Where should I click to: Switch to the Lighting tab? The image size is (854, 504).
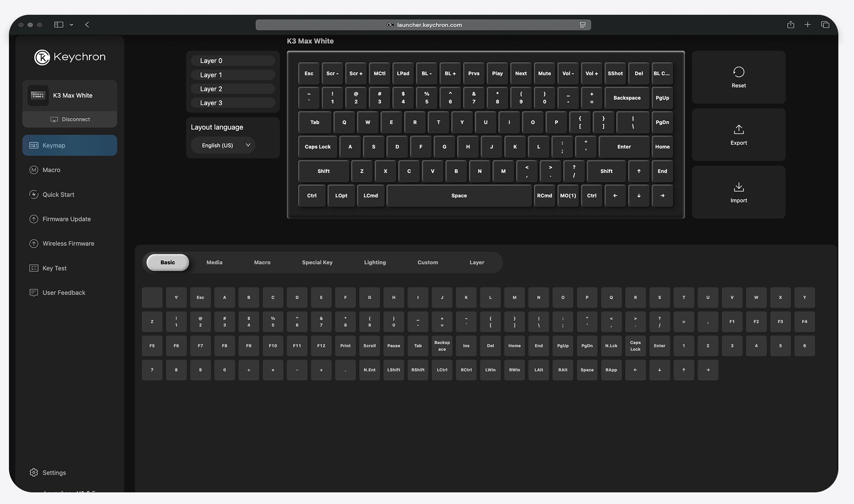coord(375,263)
